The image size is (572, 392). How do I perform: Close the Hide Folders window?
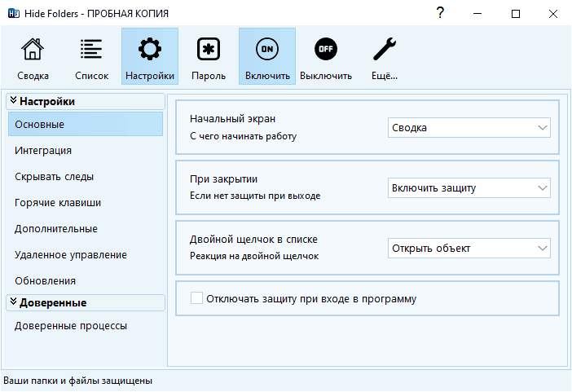[553, 14]
